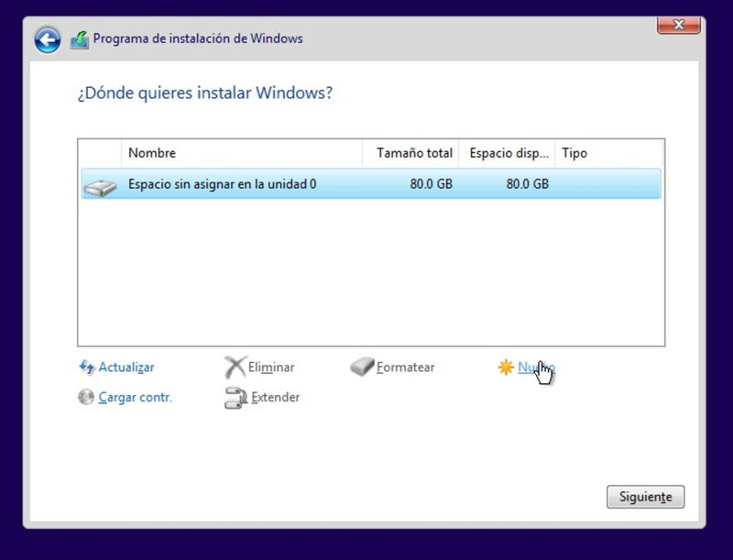Click the Formatear eraser icon
Viewport: 733px width, 560px height.
coord(362,367)
